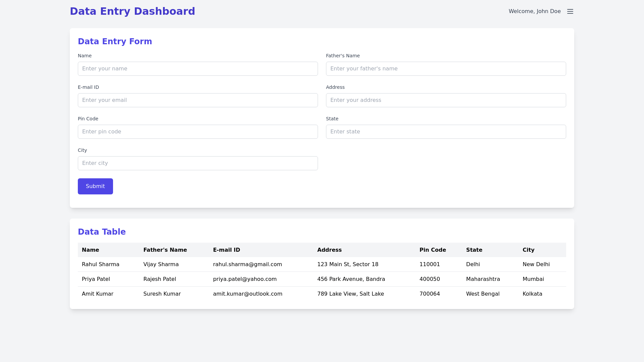
Task: Click the Name column header
Action: (x=90, y=250)
